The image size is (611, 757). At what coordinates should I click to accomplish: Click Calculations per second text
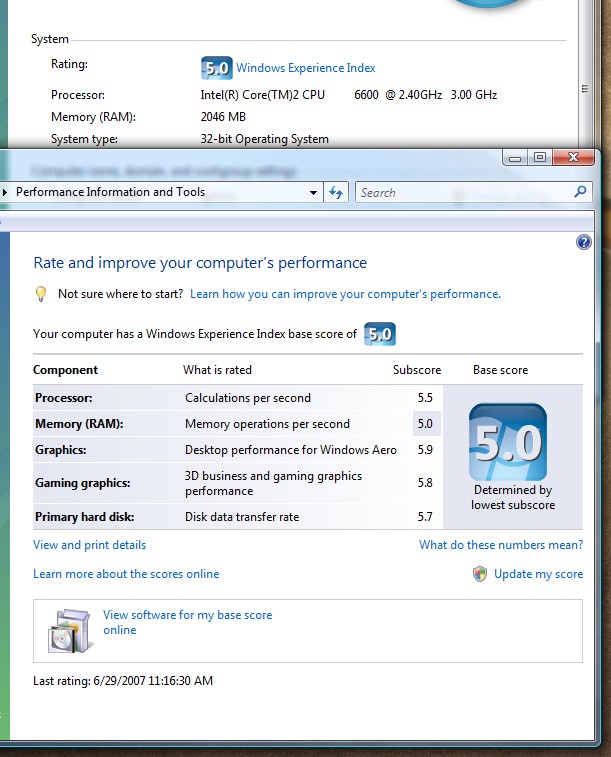(x=248, y=398)
